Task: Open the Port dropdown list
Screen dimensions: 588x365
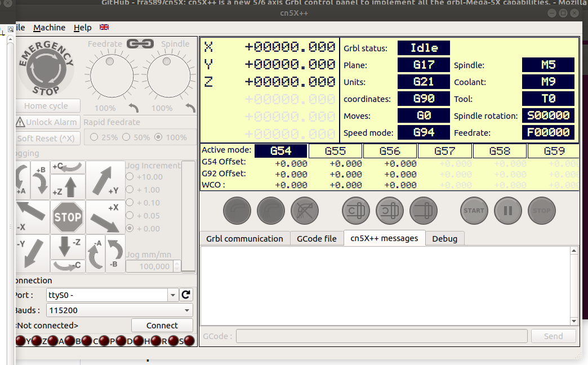Action: 172,295
